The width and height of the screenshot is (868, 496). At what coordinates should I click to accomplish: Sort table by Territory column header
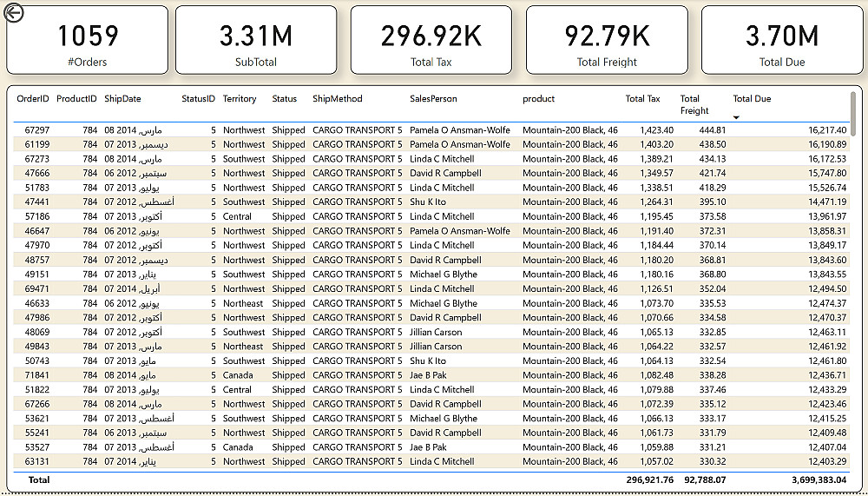pyautogui.click(x=240, y=99)
